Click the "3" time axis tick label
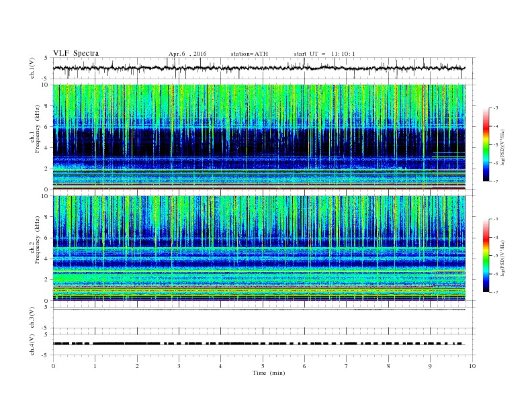532x411 pixels. 179,366
